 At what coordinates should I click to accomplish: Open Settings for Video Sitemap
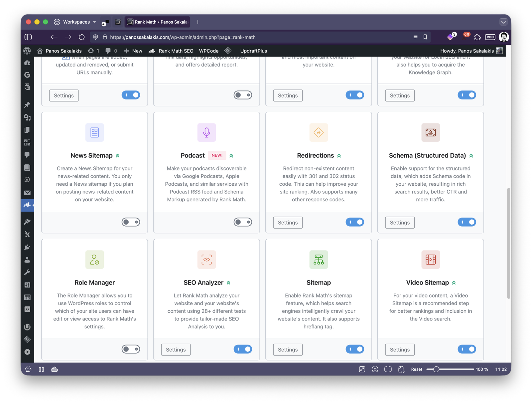click(400, 350)
